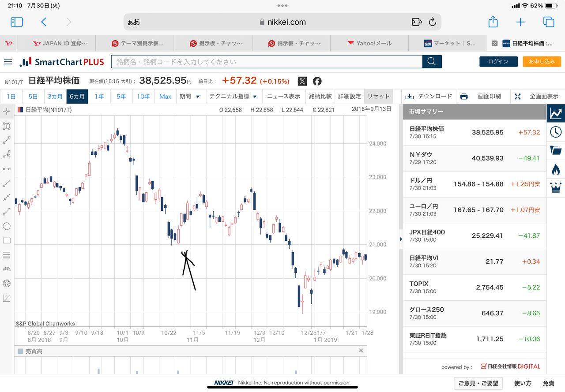The height and width of the screenshot is (392, 565).
Task: Open the crown ranking panel
Action: 556,188
